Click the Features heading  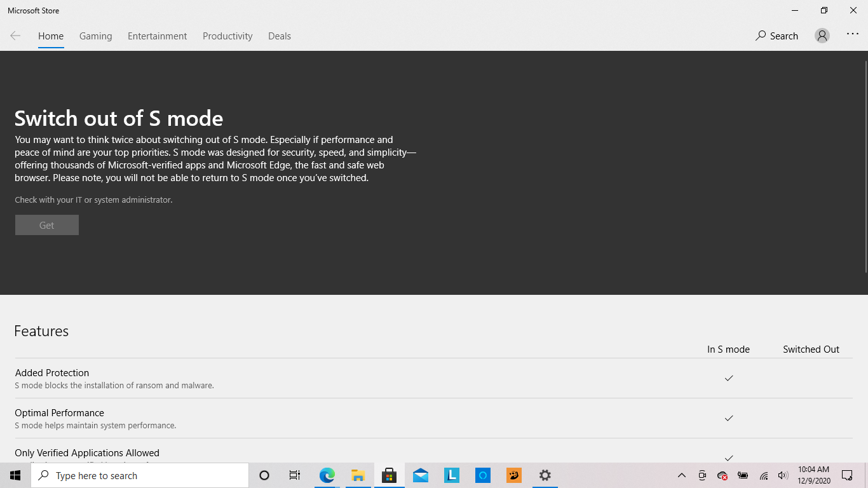pos(41,331)
